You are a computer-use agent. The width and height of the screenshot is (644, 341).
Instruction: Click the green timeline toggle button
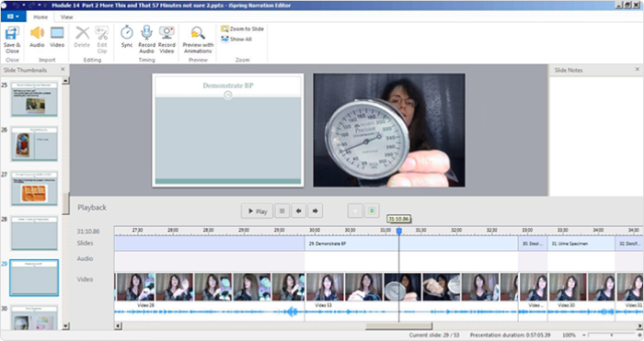(372, 211)
